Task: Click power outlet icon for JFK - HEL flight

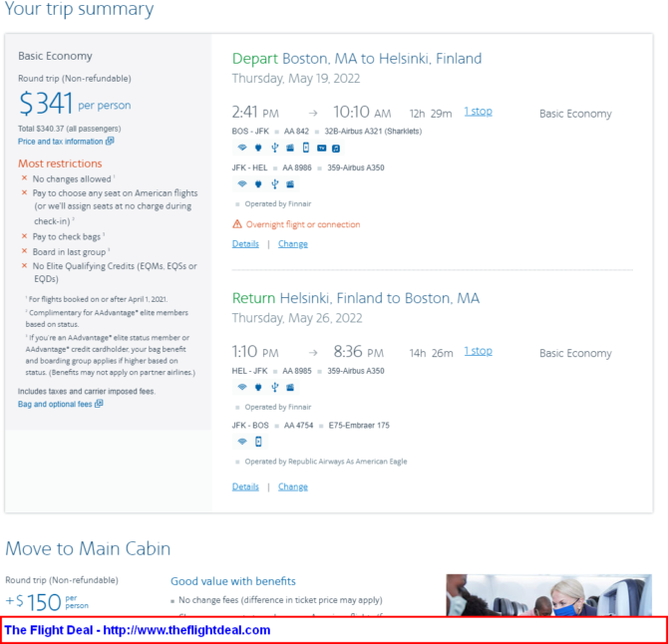Action: point(258,184)
